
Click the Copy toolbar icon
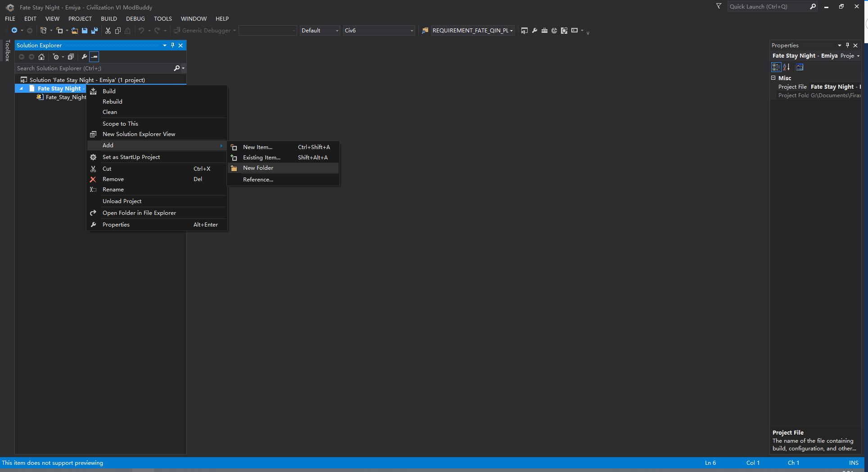118,31
